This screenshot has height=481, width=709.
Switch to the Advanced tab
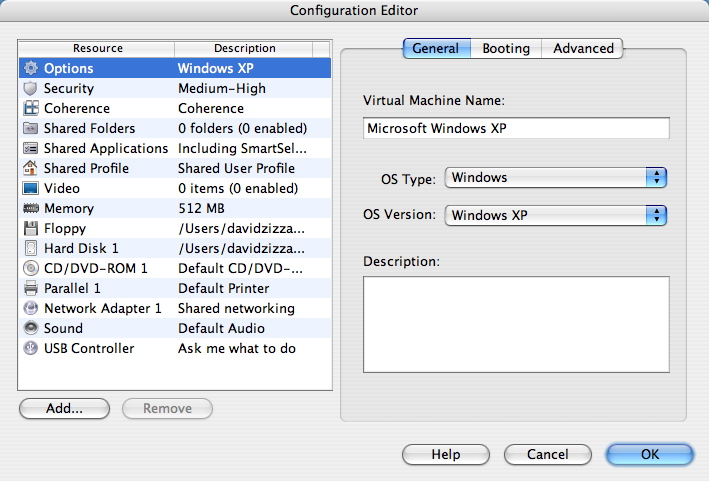(582, 48)
